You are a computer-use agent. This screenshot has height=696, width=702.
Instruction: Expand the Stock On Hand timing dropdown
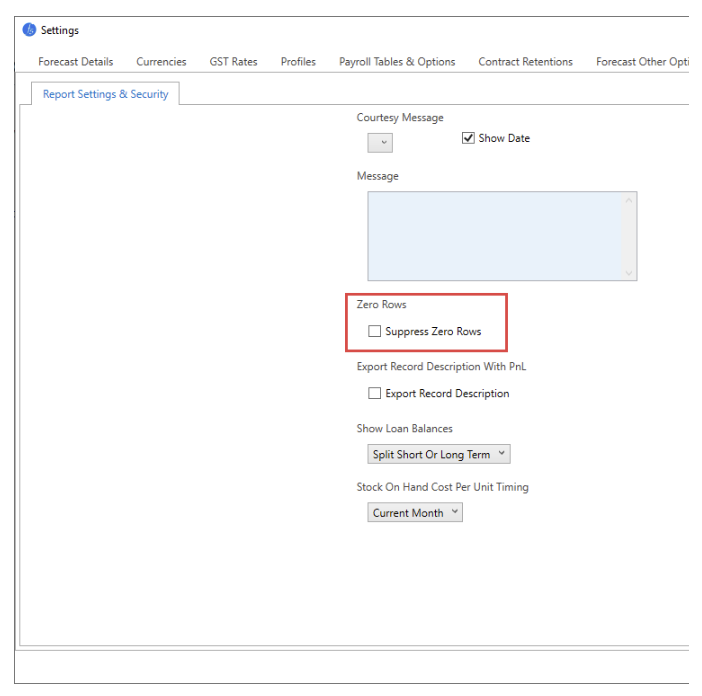tap(415, 513)
